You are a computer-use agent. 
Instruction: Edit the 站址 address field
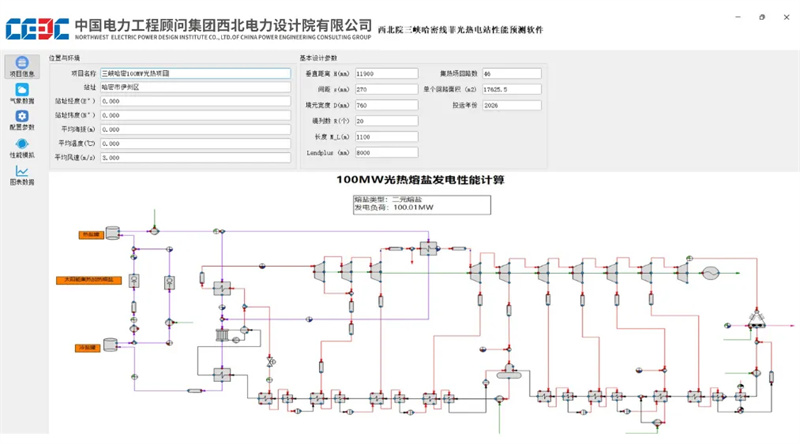(x=195, y=87)
